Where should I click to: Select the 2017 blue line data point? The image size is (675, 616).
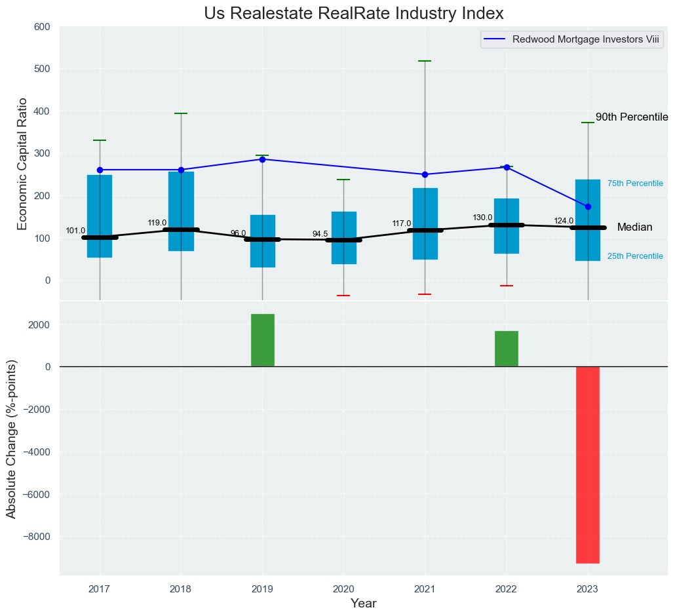pos(100,170)
